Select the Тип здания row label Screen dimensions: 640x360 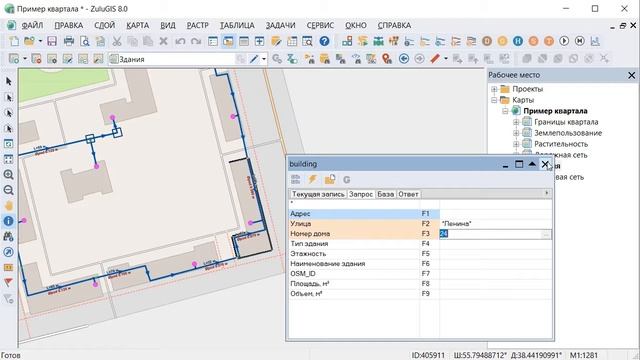coord(309,244)
